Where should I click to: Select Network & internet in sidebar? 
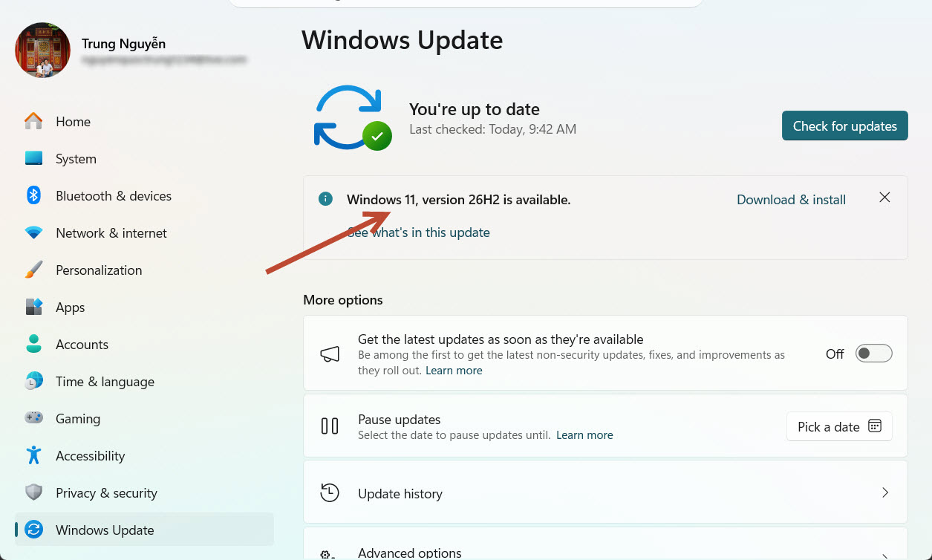(x=144, y=232)
